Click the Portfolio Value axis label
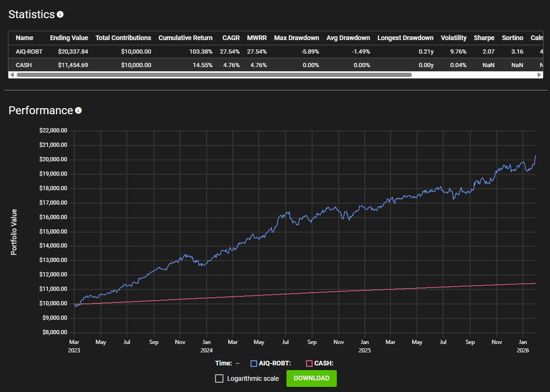 [x=14, y=232]
